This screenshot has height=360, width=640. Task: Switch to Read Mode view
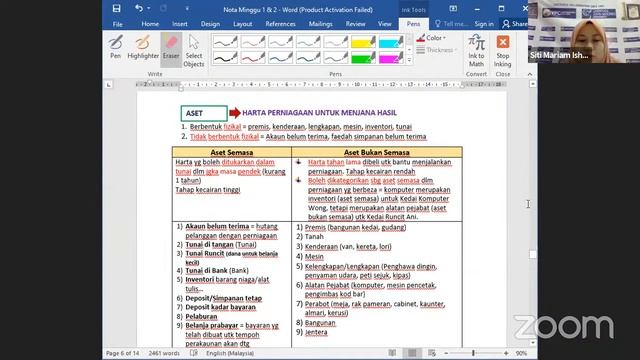point(392,353)
